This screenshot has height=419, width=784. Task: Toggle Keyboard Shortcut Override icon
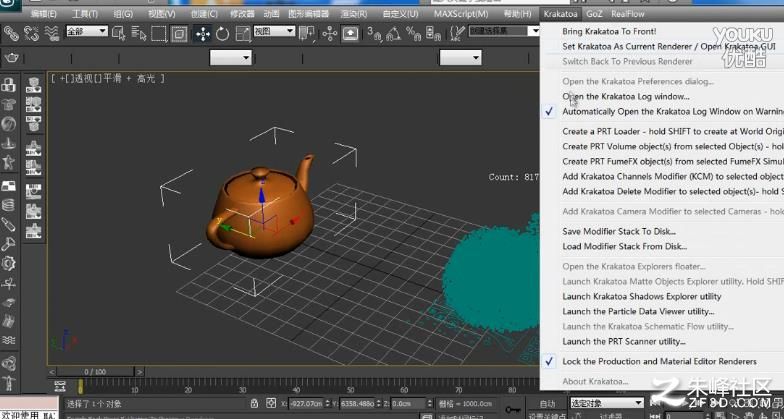350,34
